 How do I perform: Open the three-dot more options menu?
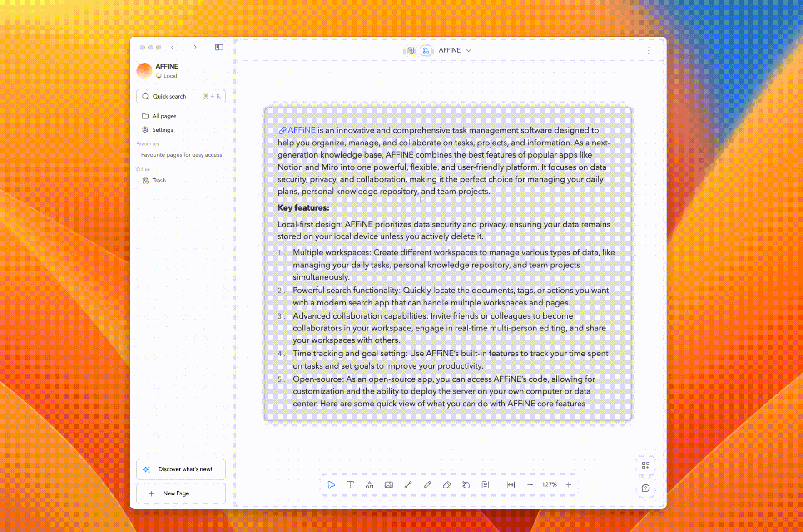point(649,50)
